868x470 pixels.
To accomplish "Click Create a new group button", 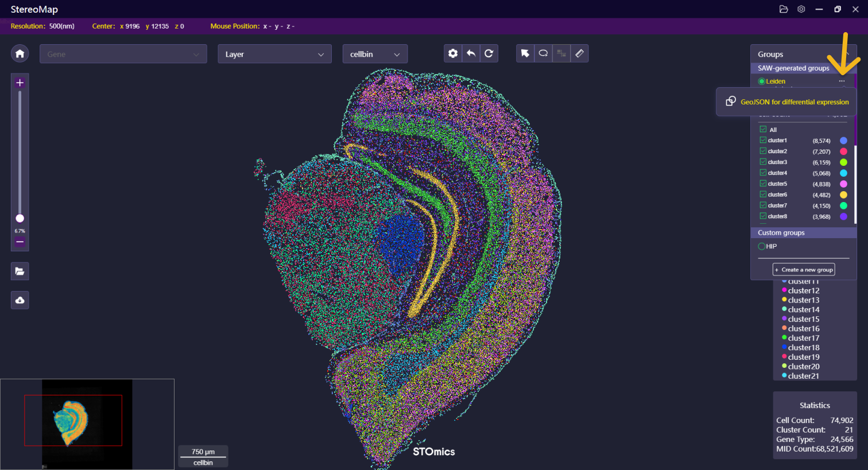I will click(x=804, y=270).
